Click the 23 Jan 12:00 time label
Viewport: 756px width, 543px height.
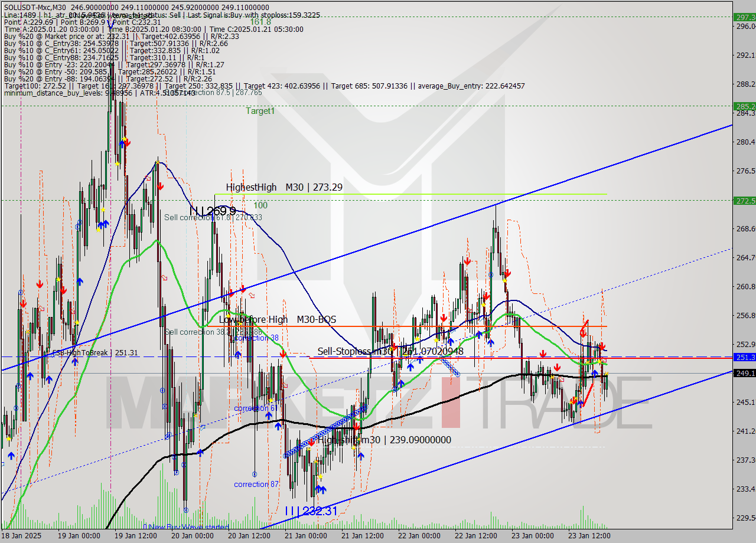coord(589,536)
